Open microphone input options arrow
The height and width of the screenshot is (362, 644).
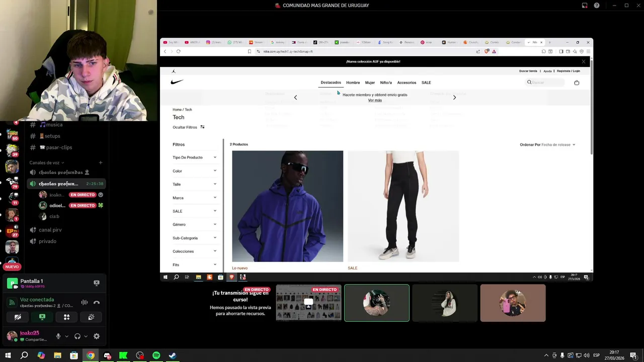point(66,336)
